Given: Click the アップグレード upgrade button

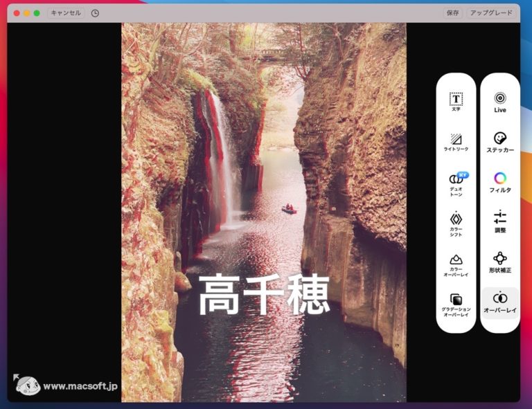Looking at the screenshot, I should click(490, 12).
